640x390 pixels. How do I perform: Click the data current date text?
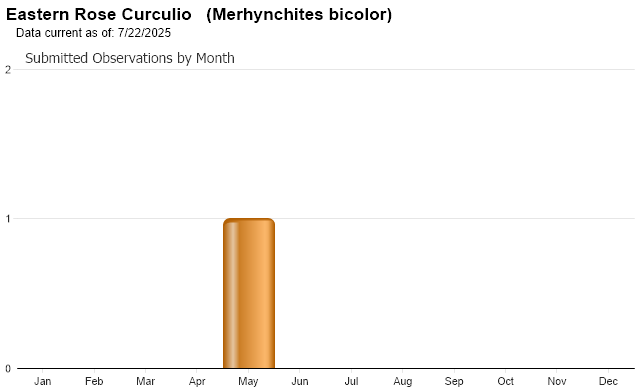tap(93, 33)
